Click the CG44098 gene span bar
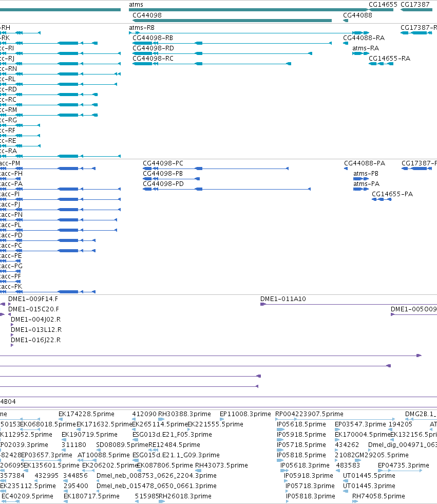This screenshot has width=437, height=504. 232,21
